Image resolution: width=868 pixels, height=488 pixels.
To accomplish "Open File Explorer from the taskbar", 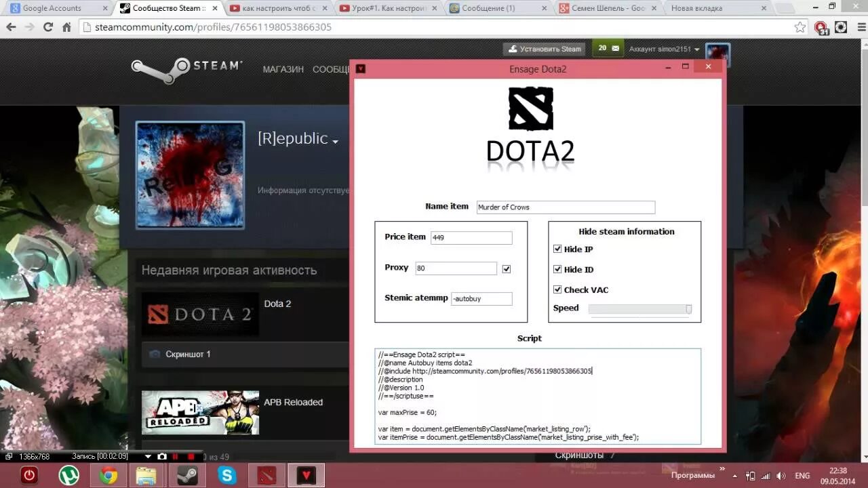I will [x=146, y=475].
